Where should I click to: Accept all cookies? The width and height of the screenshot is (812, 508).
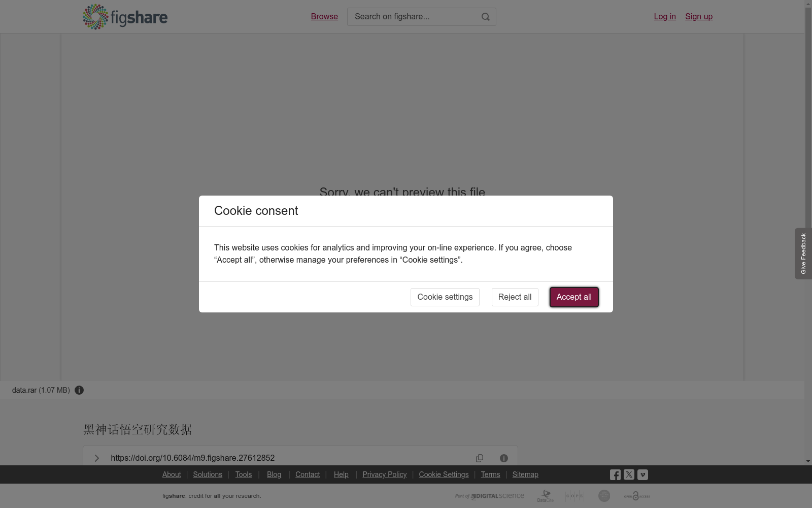click(x=574, y=297)
